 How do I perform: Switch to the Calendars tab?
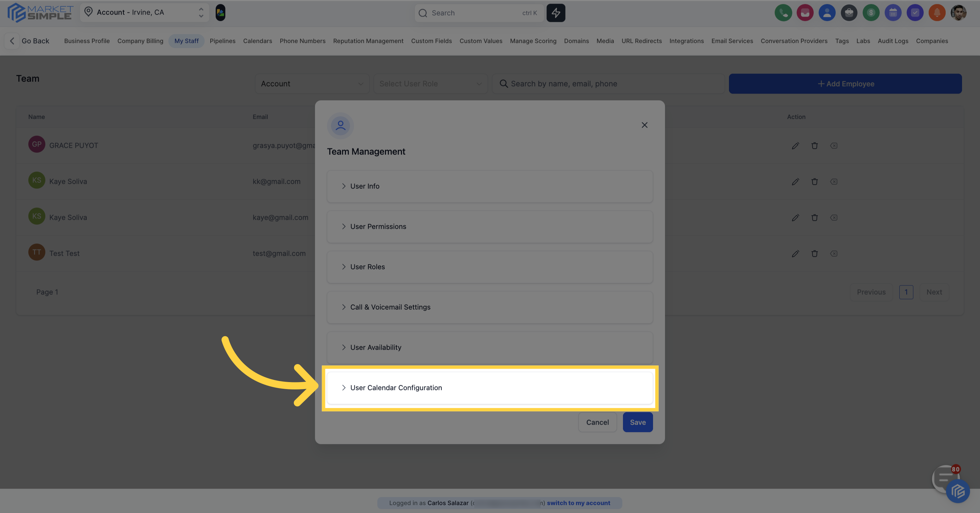click(258, 41)
